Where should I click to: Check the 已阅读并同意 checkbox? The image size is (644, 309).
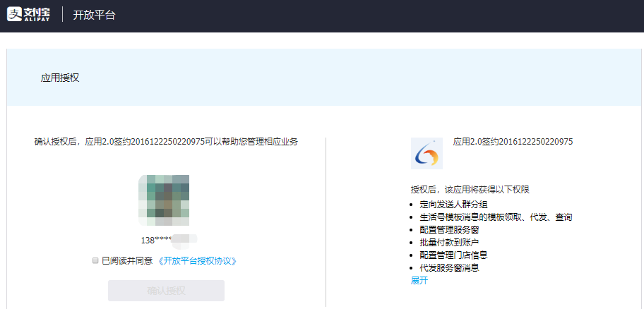[x=95, y=260]
